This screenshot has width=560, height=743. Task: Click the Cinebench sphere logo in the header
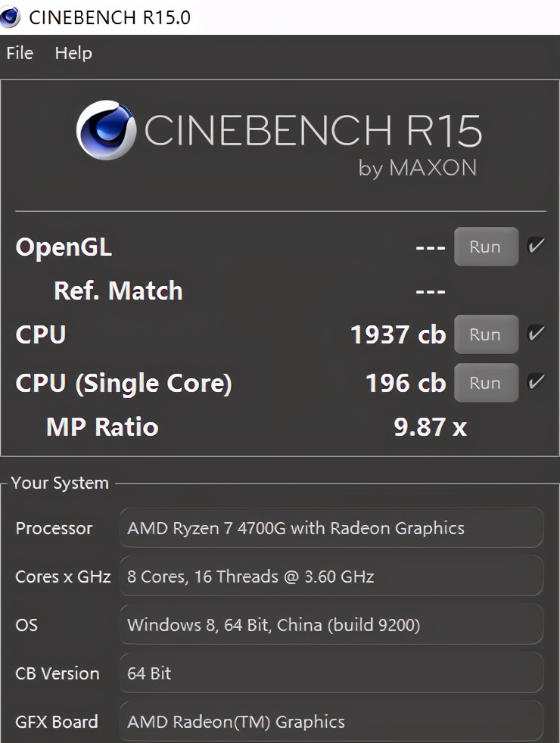coord(106,131)
